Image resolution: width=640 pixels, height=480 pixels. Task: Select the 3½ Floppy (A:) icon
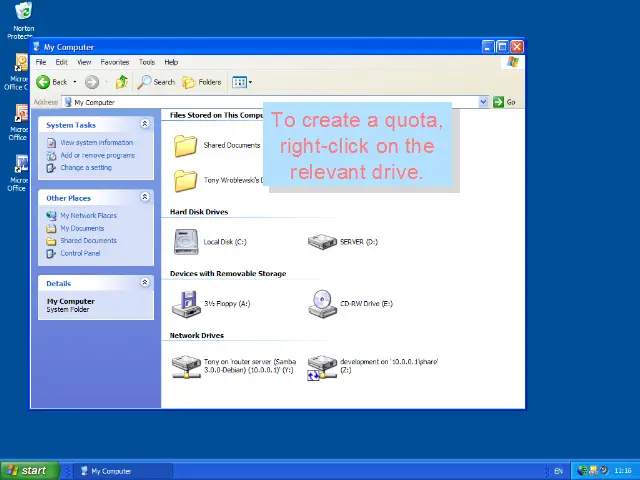pos(186,304)
